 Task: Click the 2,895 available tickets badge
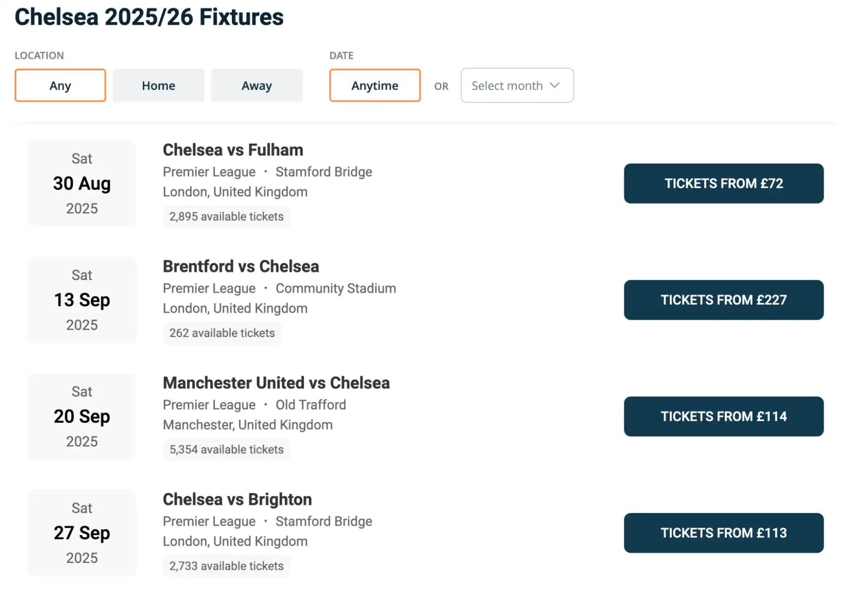pyautogui.click(x=226, y=217)
